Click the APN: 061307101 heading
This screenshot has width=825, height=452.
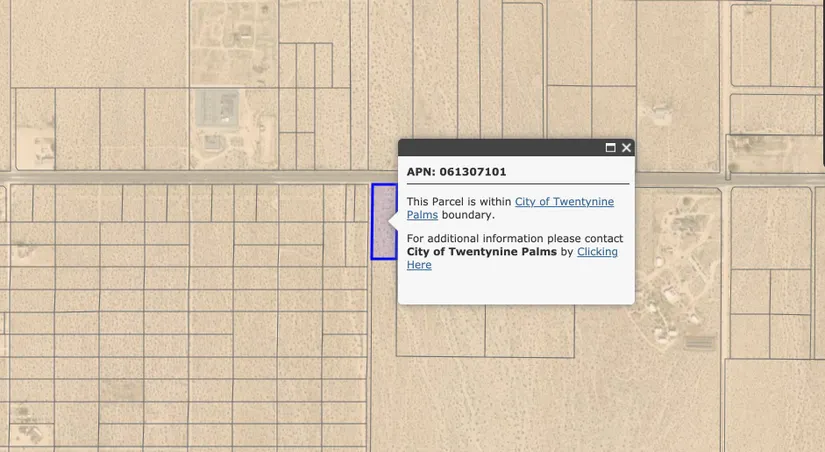(456, 172)
